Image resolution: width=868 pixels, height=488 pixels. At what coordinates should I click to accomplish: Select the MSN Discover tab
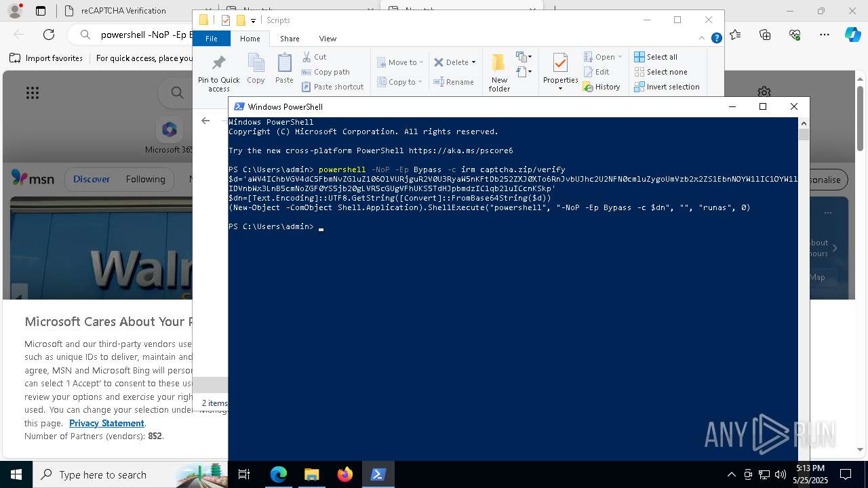[92, 179]
